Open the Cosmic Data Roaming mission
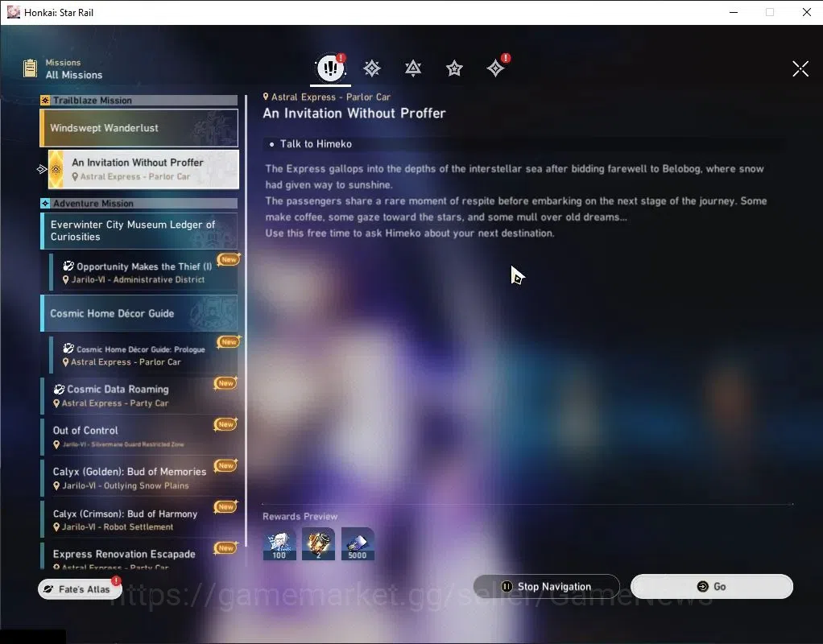Image resolution: width=823 pixels, height=644 pixels. point(139,396)
